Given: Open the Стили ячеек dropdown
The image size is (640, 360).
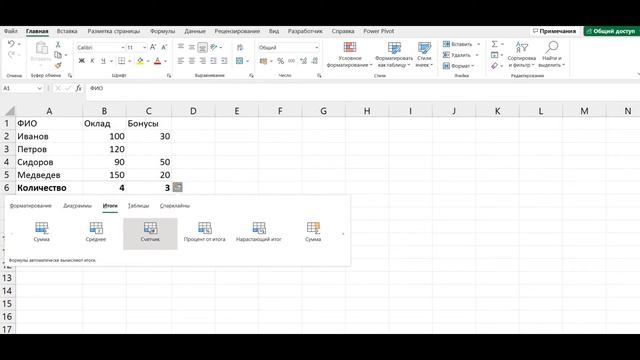Looking at the screenshot, I should pyautogui.click(x=424, y=54).
